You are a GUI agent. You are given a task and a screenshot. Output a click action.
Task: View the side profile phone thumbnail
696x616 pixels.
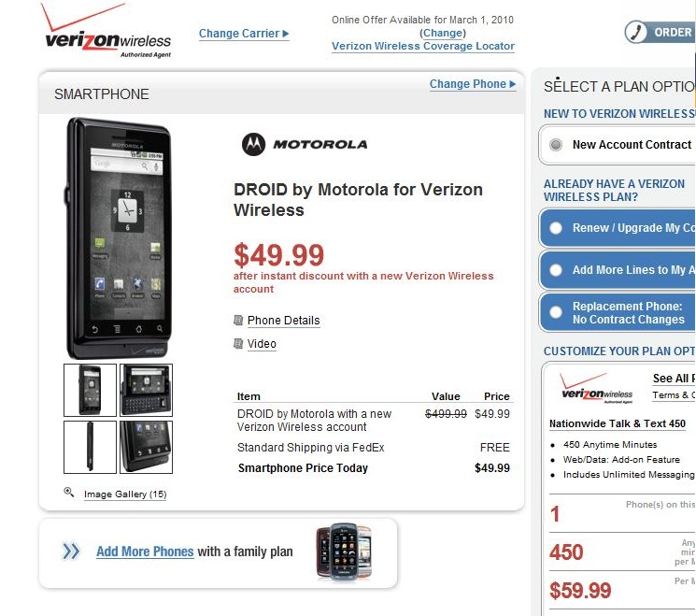pos(90,447)
